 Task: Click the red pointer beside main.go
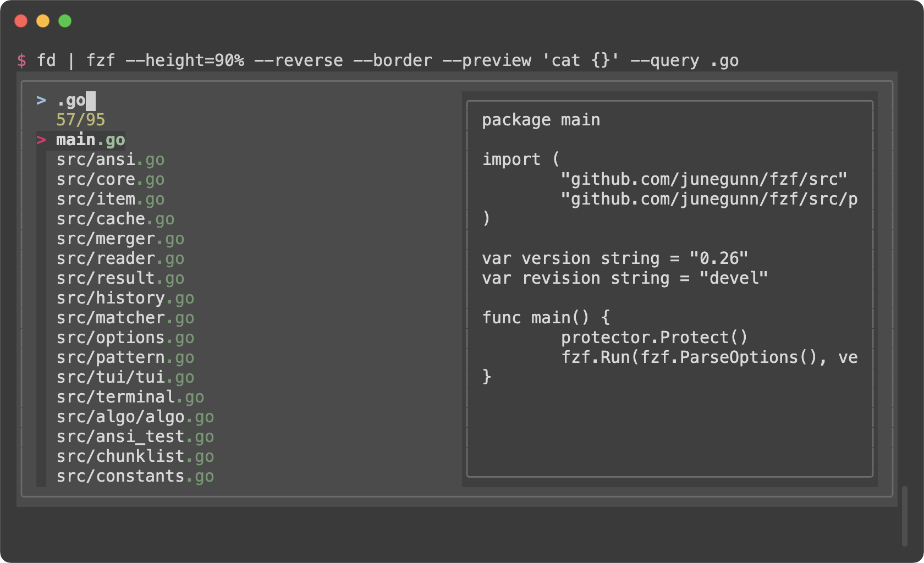pos(41,140)
